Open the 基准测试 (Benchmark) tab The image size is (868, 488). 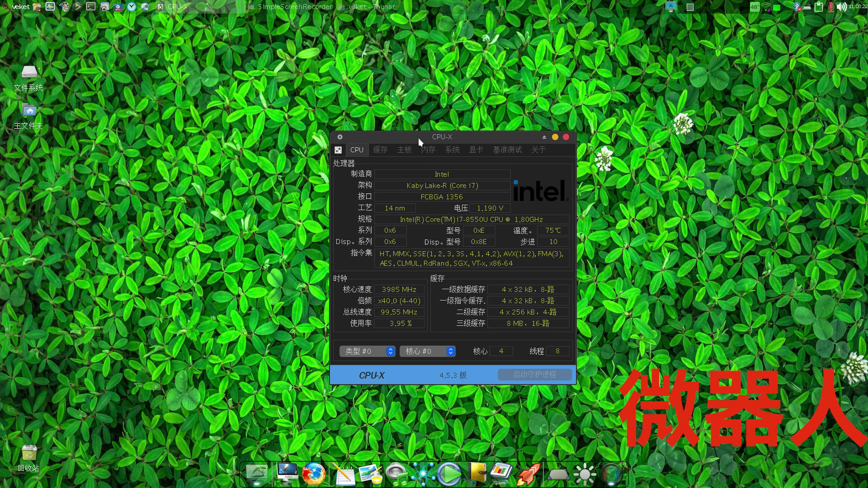[507, 150]
